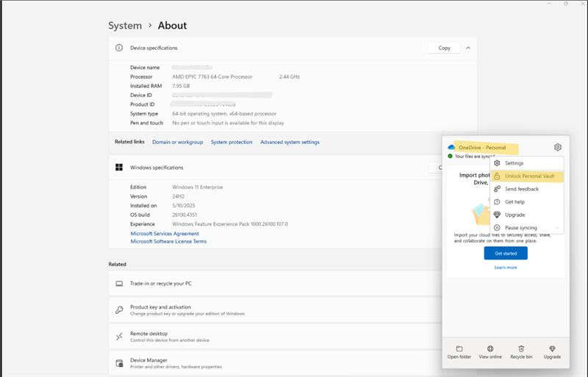Go back to System breadcrumb

(125, 26)
